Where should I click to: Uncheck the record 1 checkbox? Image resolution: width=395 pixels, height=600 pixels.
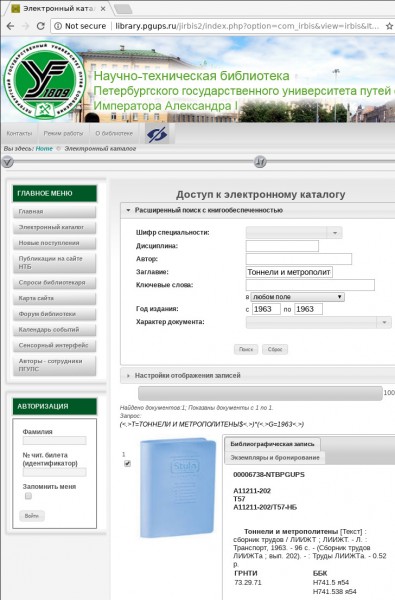[x=127, y=463]
